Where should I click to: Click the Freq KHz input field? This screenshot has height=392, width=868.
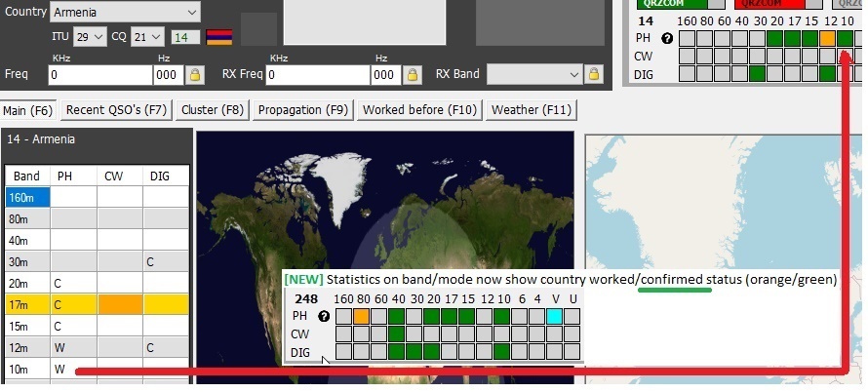coord(100,75)
